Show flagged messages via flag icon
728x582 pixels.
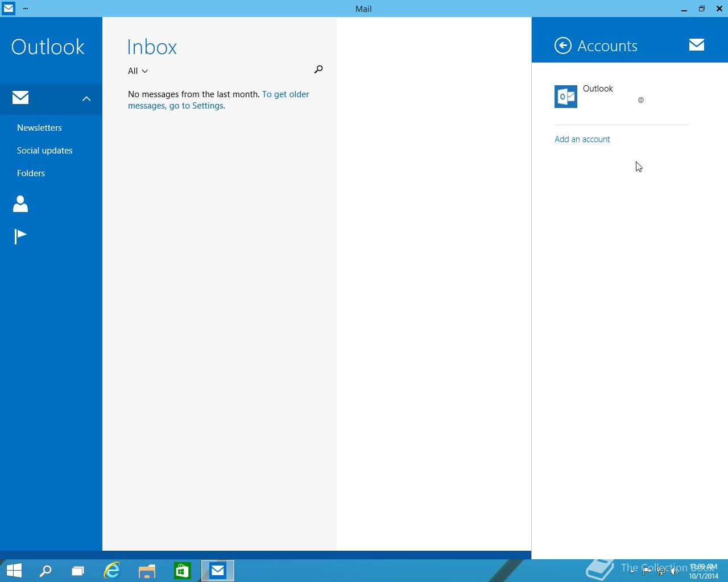click(20, 236)
